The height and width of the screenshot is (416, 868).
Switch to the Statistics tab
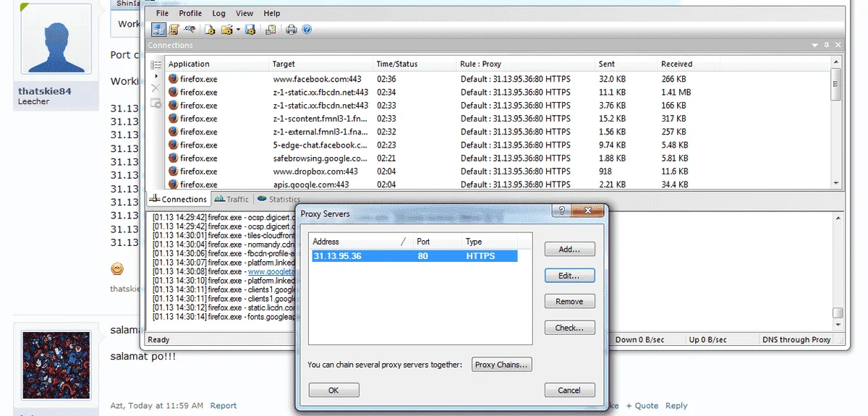(279, 199)
